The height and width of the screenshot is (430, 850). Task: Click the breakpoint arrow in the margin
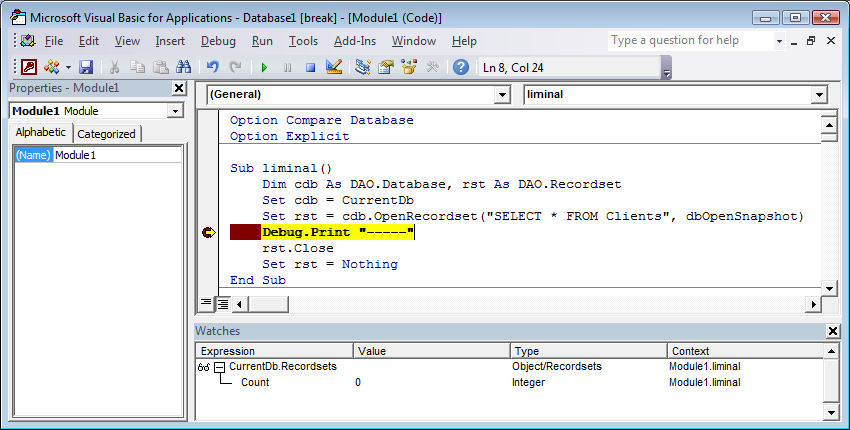pyautogui.click(x=208, y=233)
